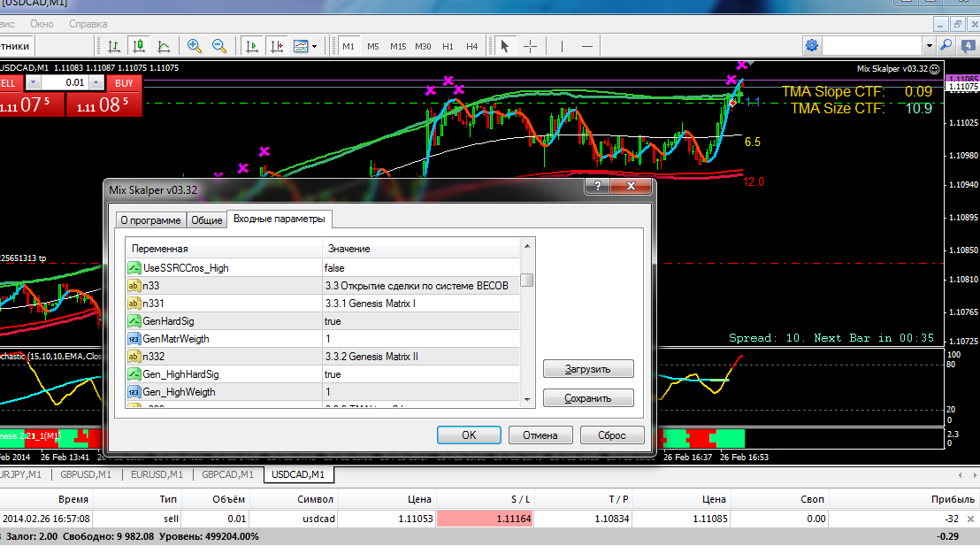Switch to the GBPUSD,M1 chart tab
Screen dimensions: 980x554
(86, 474)
